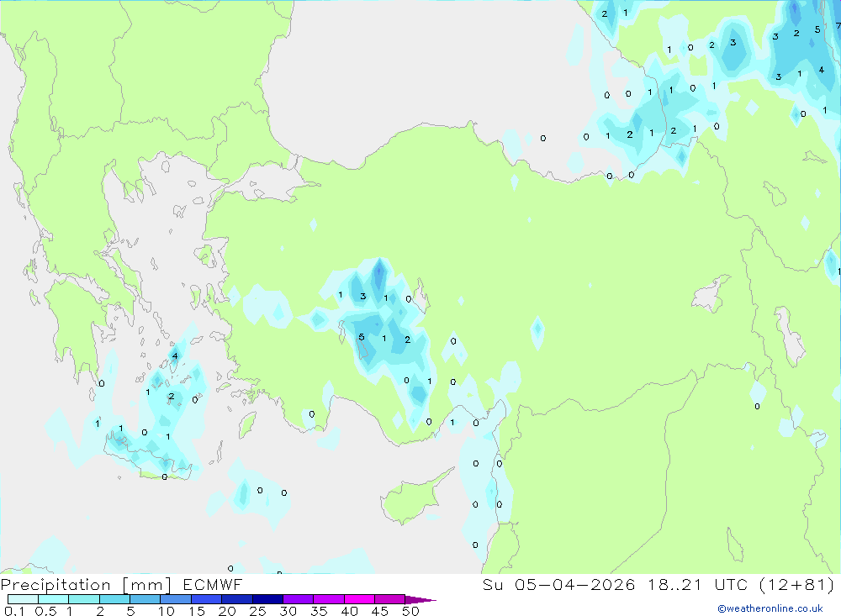Pick the 10–15 mm legend color swatch

[176, 599]
